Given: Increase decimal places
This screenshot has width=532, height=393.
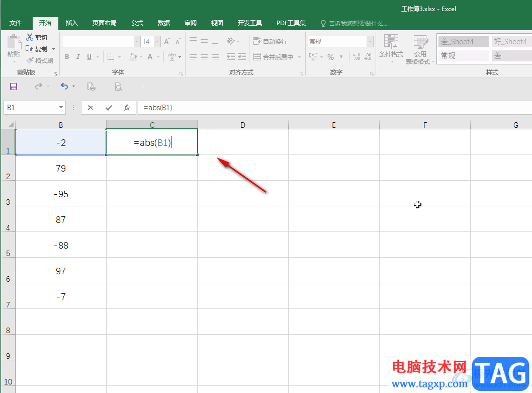Looking at the screenshot, I should 357,57.
